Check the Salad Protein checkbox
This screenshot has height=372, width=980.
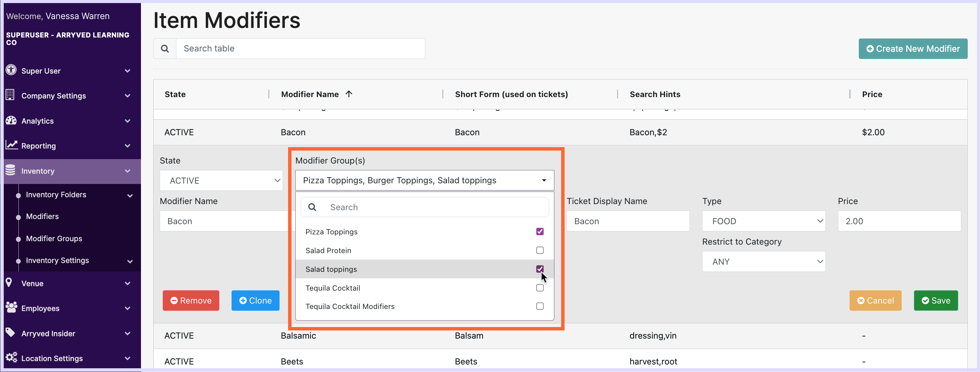point(539,250)
